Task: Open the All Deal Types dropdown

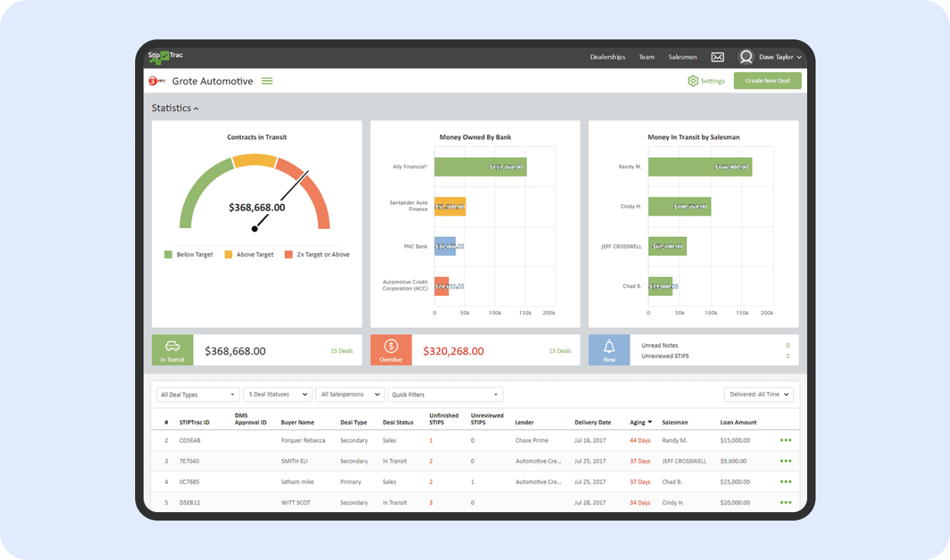Action: click(x=198, y=395)
